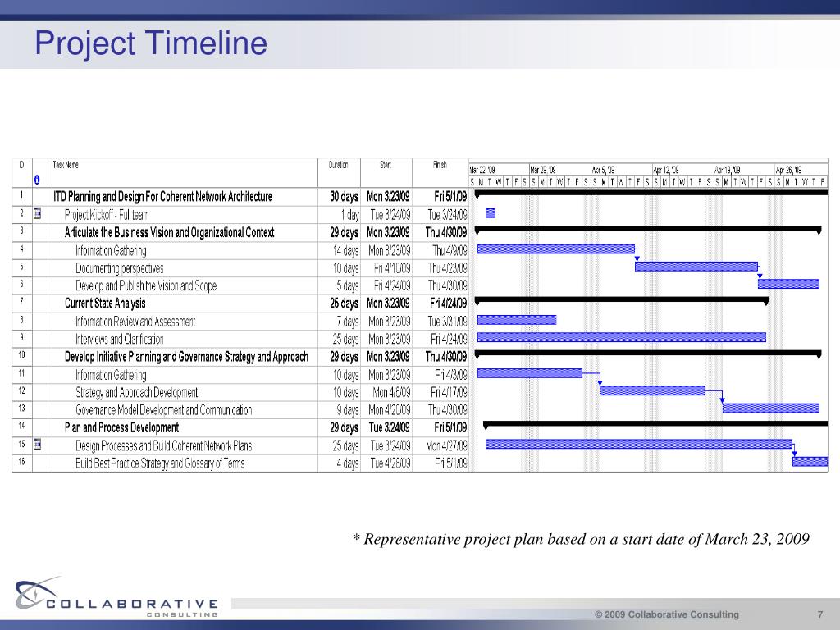The width and height of the screenshot is (840, 630).
Task: Click the Gantt bar for Interviews and Clarification
Action: pos(622,337)
